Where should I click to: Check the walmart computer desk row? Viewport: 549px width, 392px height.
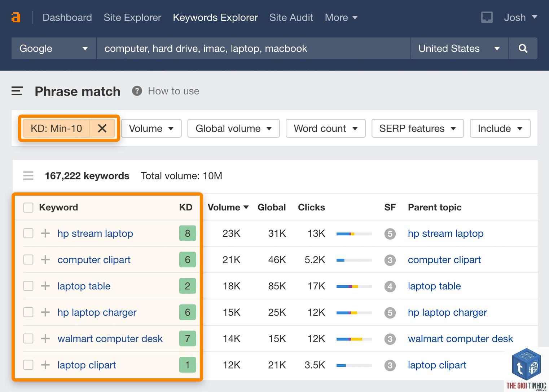pyautogui.click(x=28, y=339)
